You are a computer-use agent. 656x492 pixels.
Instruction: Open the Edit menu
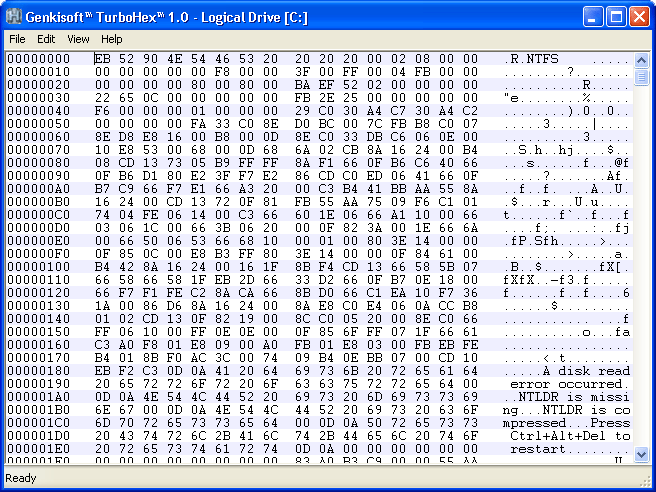[46, 38]
